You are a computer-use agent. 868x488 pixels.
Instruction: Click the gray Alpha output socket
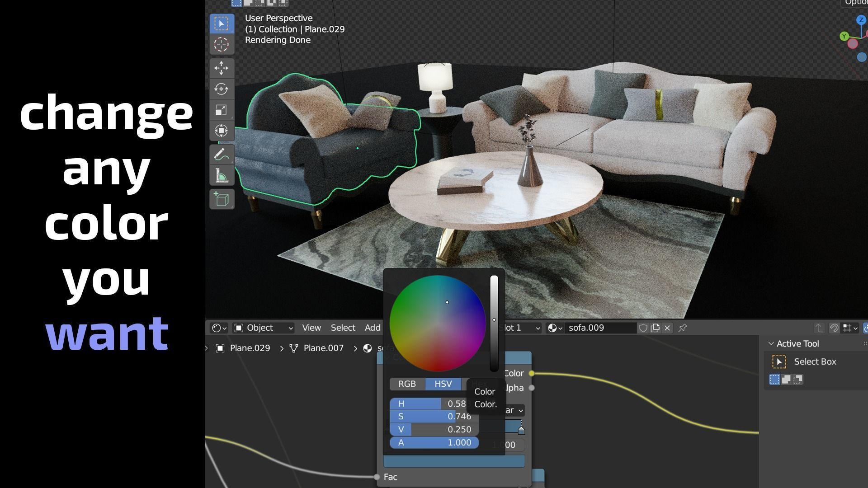tap(532, 388)
